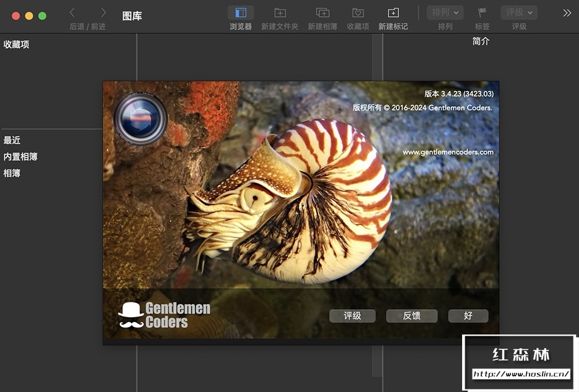579x392 pixels.
Task: Click the Gentlemen Coders logo
Action: pyautogui.click(x=165, y=315)
